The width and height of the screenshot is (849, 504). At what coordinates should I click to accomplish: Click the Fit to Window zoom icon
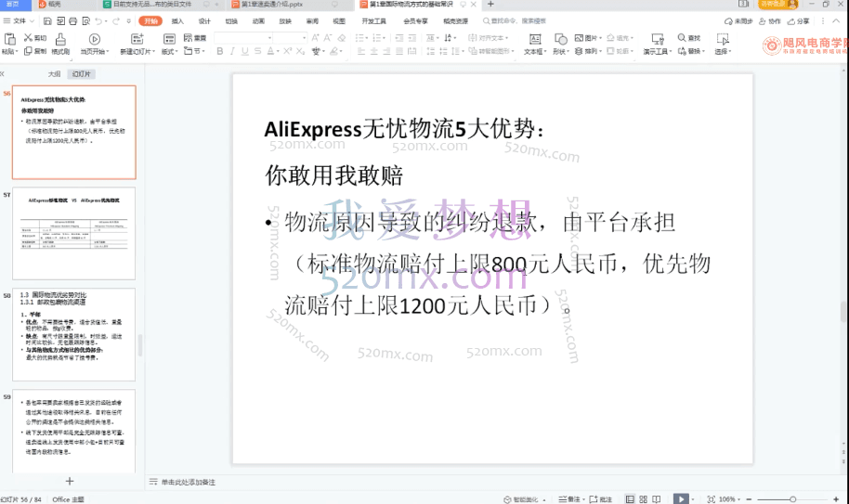pos(712,499)
